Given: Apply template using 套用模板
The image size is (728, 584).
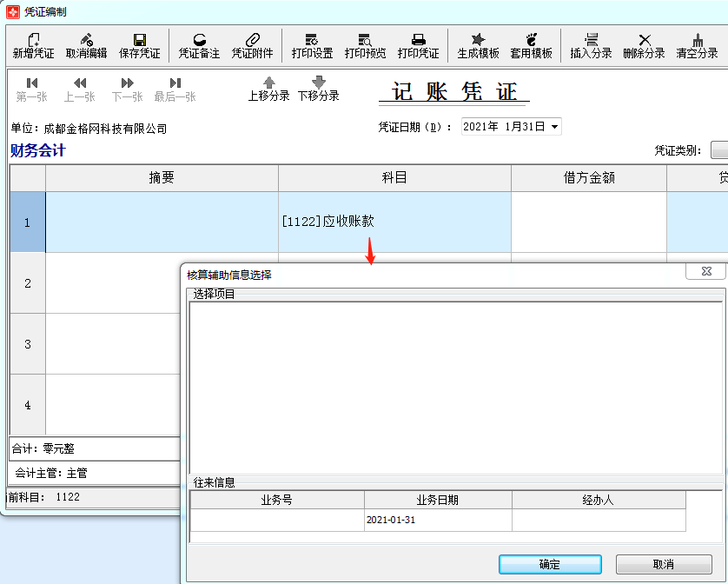Looking at the screenshot, I should (531, 45).
